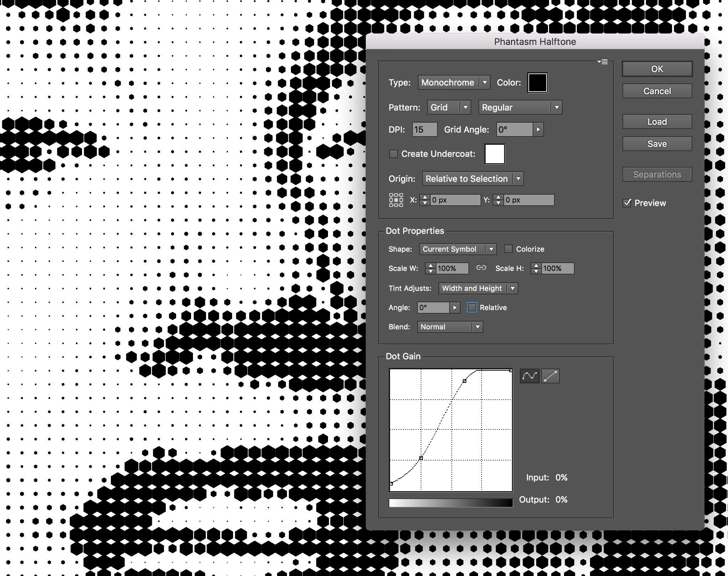728x576 pixels.
Task: Toggle the scale link chain icon
Action: [x=481, y=268]
